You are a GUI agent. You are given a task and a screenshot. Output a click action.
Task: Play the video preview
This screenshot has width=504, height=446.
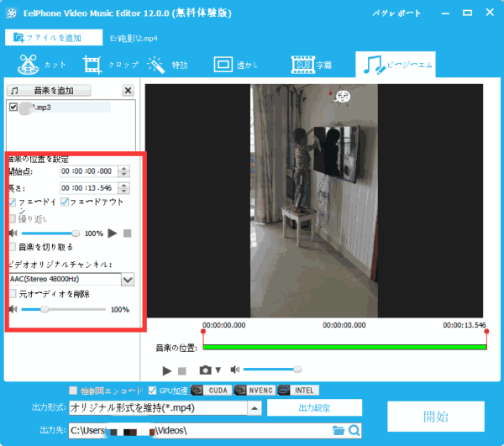coord(167,370)
